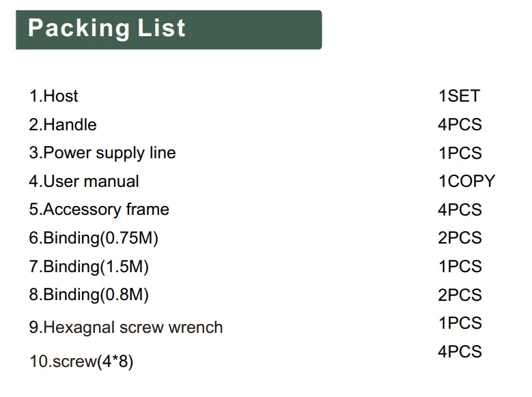Click the 4.User manual item
Image resolution: width=532 pixels, height=397 pixels.
point(84,181)
